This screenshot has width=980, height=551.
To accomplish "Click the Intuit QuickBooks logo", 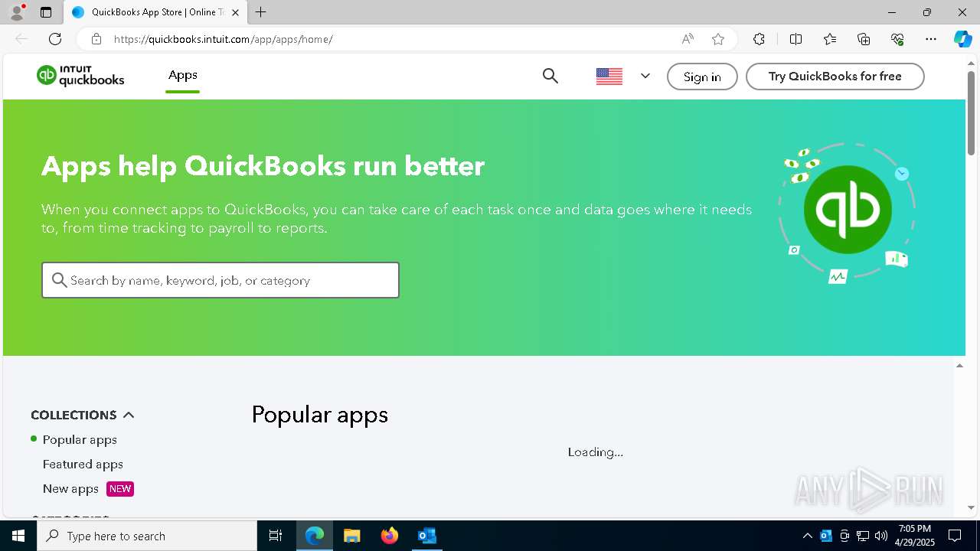I will point(80,75).
